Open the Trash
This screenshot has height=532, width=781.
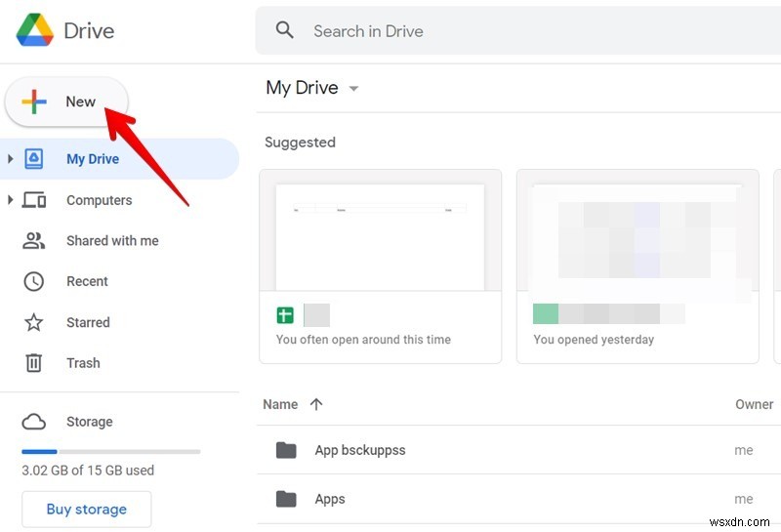pyautogui.click(x=83, y=363)
